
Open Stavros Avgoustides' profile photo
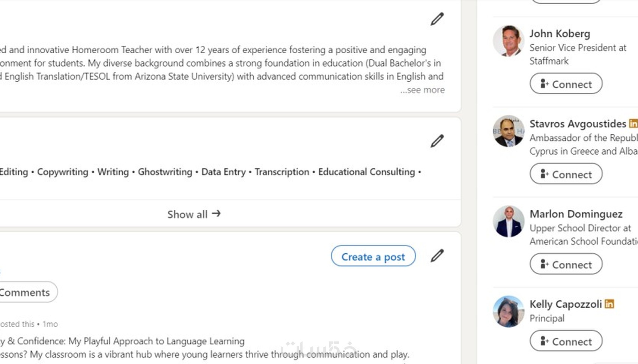(509, 131)
